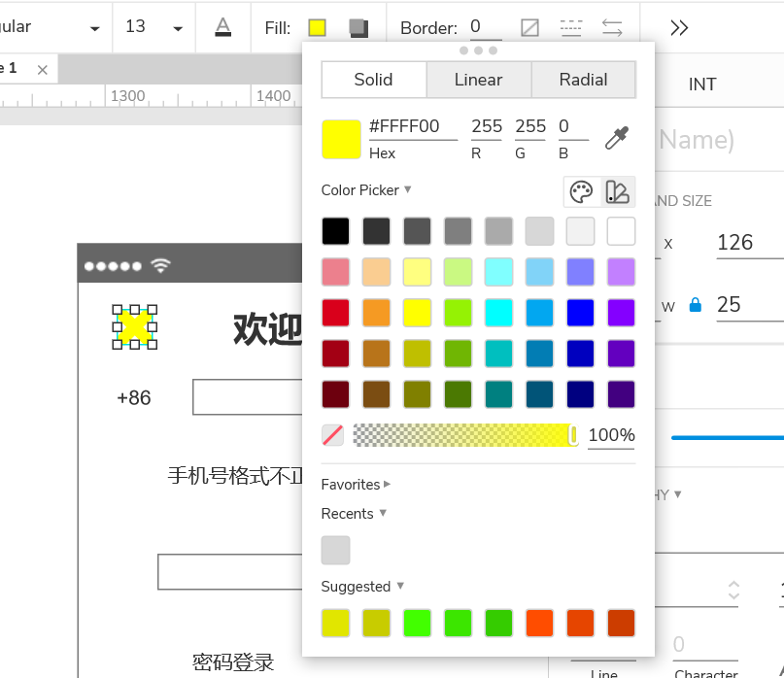The height and width of the screenshot is (678, 784).
Task: Toggle the diagonal no-color option
Action: pos(333,434)
